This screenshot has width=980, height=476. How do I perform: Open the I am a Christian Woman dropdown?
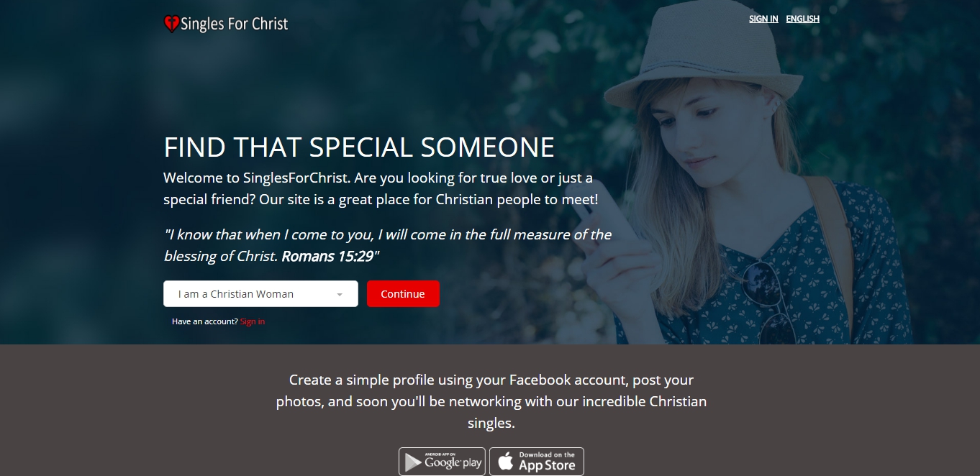(260, 293)
